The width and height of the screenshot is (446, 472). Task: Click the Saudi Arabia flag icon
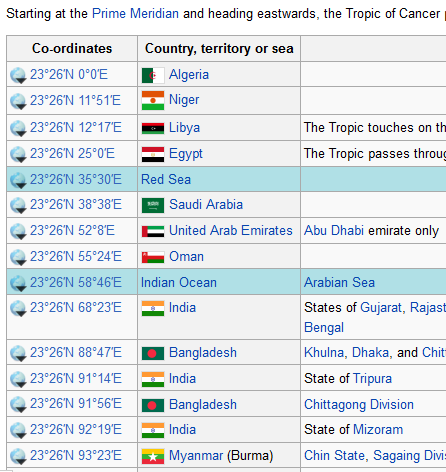tap(153, 205)
